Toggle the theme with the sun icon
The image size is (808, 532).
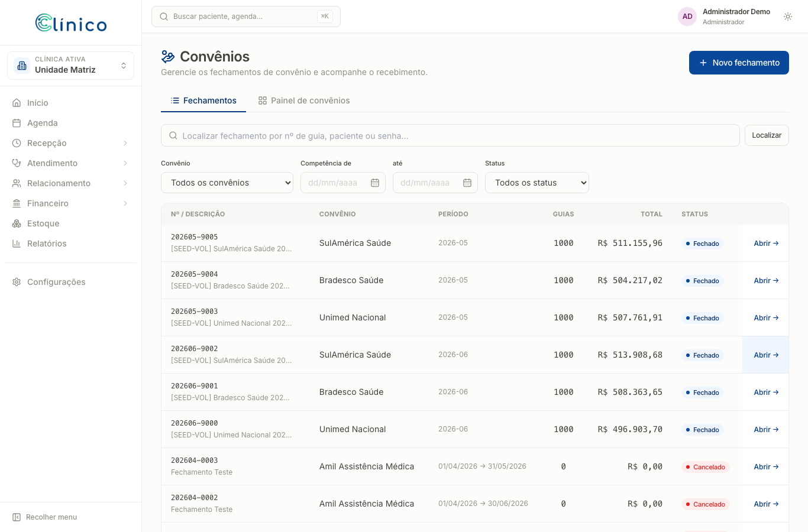(x=788, y=17)
